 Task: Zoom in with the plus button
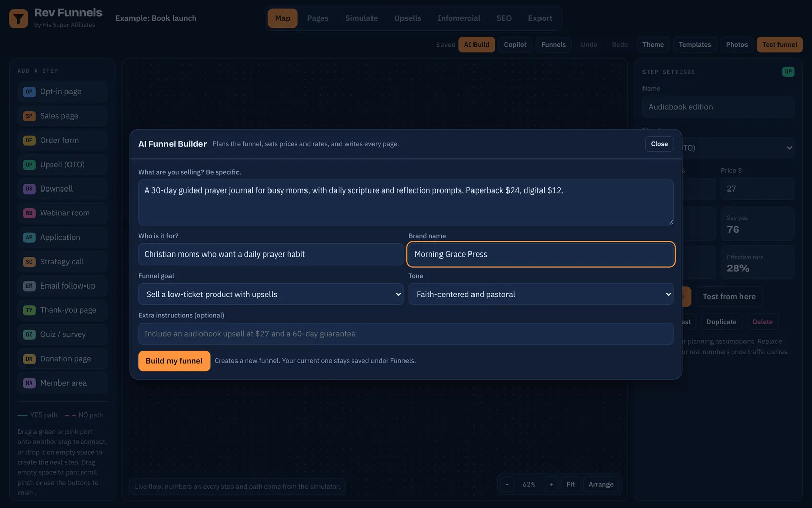[551, 485]
